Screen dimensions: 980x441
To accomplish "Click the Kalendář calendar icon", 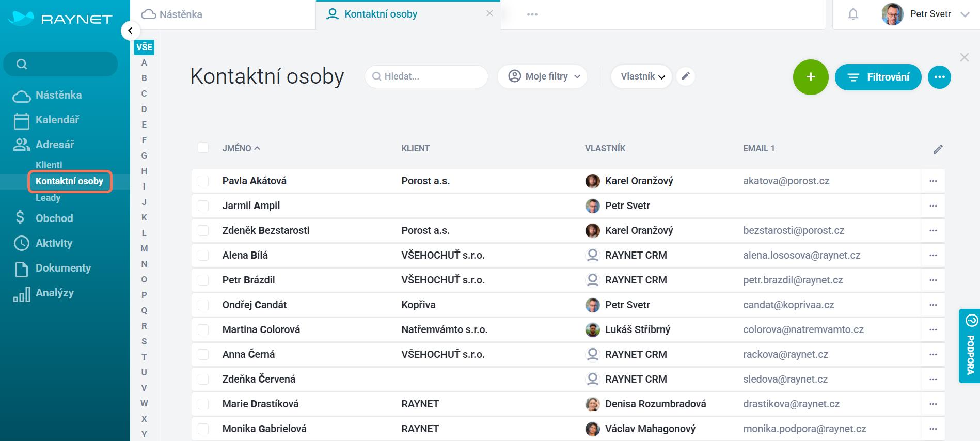I will [21, 121].
